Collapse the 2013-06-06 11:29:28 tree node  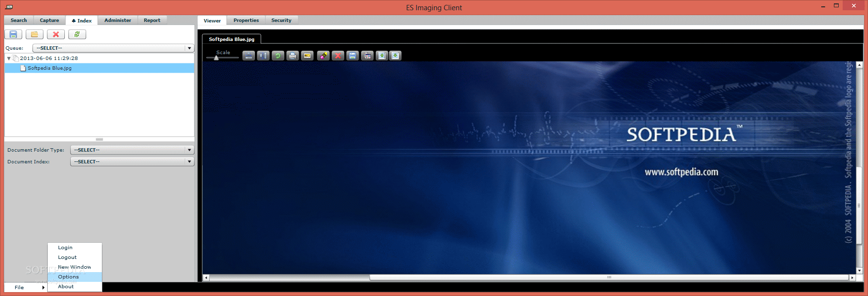[9, 58]
